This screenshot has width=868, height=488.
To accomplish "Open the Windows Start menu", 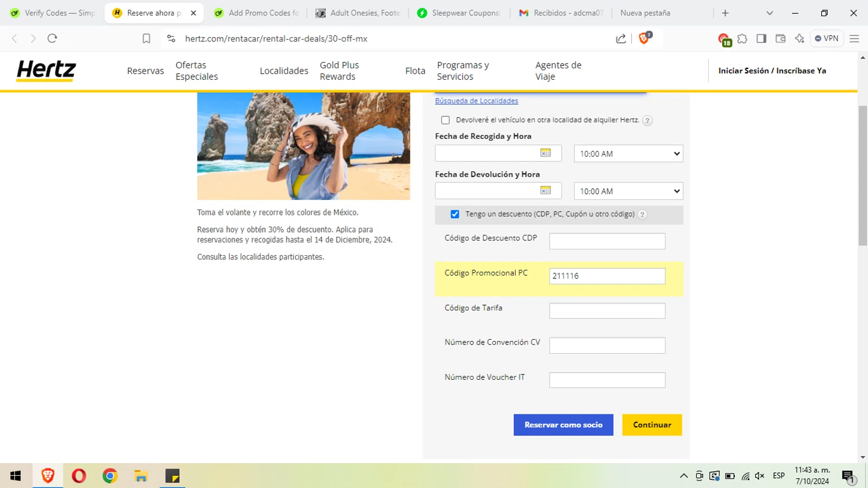I will (x=16, y=476).
